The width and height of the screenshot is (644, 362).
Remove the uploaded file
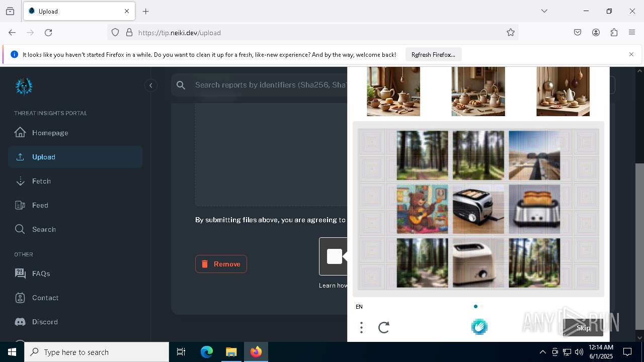tap(221, 264)
